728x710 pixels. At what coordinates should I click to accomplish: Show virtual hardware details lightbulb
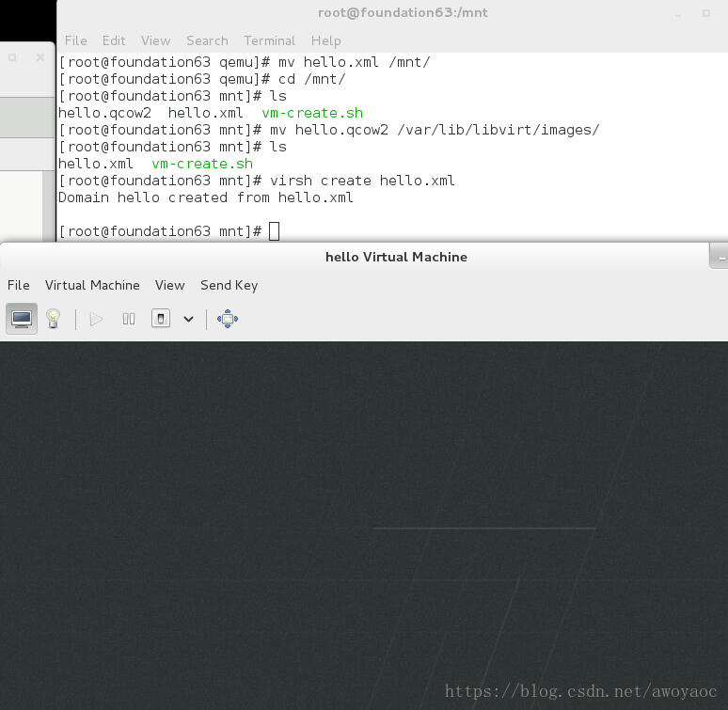pyautogui.click(x=53, y=319)
